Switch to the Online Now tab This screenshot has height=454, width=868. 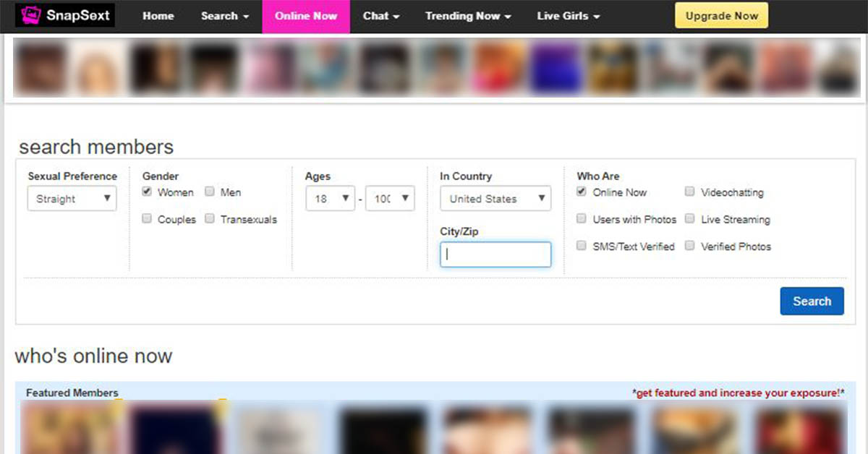(306, 16)
